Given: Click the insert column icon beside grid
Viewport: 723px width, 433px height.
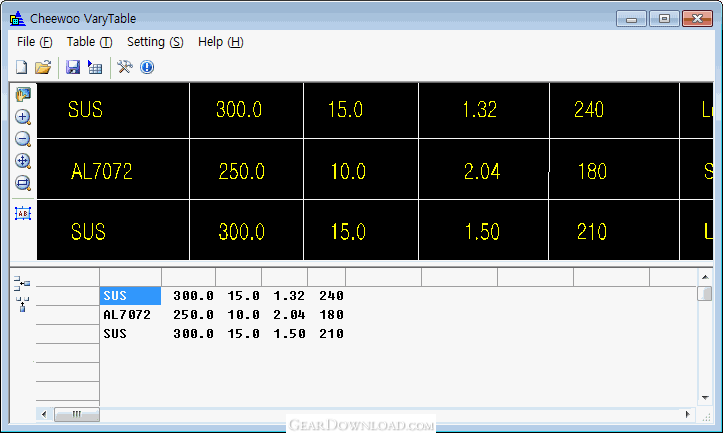Looking at the screenshot, I should [22, 304].
